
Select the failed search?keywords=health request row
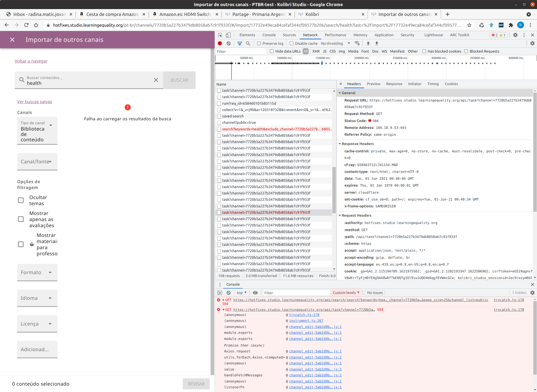(x=276, y=129)
